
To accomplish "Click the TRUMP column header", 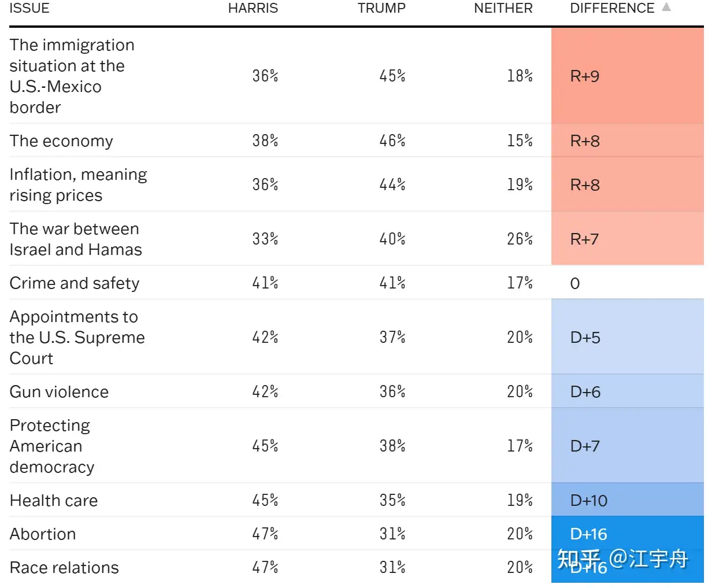I will (381, 8).
